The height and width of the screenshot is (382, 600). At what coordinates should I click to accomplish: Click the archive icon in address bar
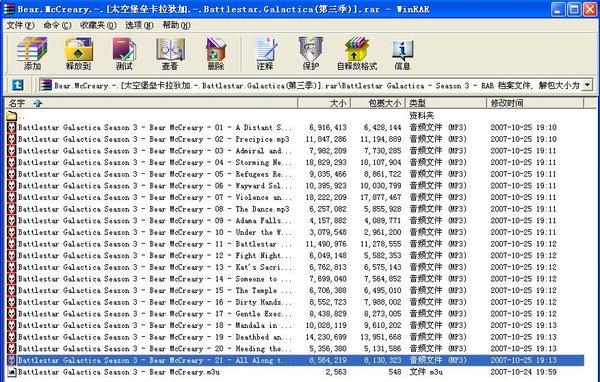(x=46, y=85)
